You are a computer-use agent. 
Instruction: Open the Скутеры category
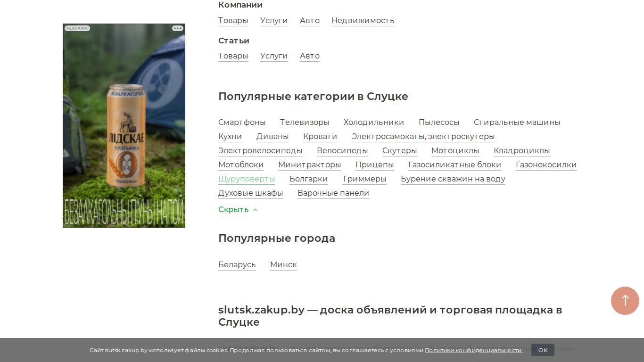(400, 150)
